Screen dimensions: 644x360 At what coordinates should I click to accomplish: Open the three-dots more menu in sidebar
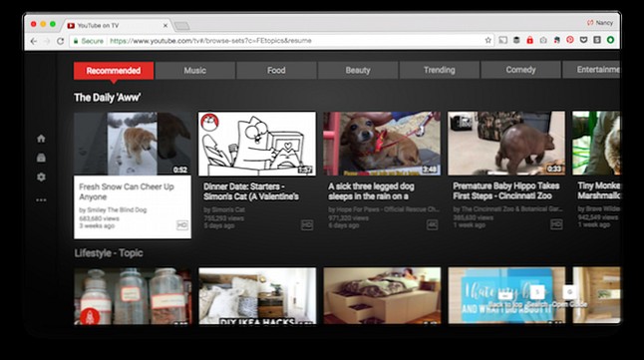(41, 200)
